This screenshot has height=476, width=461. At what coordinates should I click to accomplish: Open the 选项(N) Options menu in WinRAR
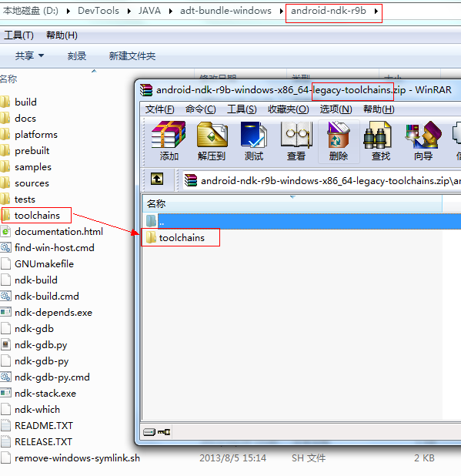pos(336,109)
